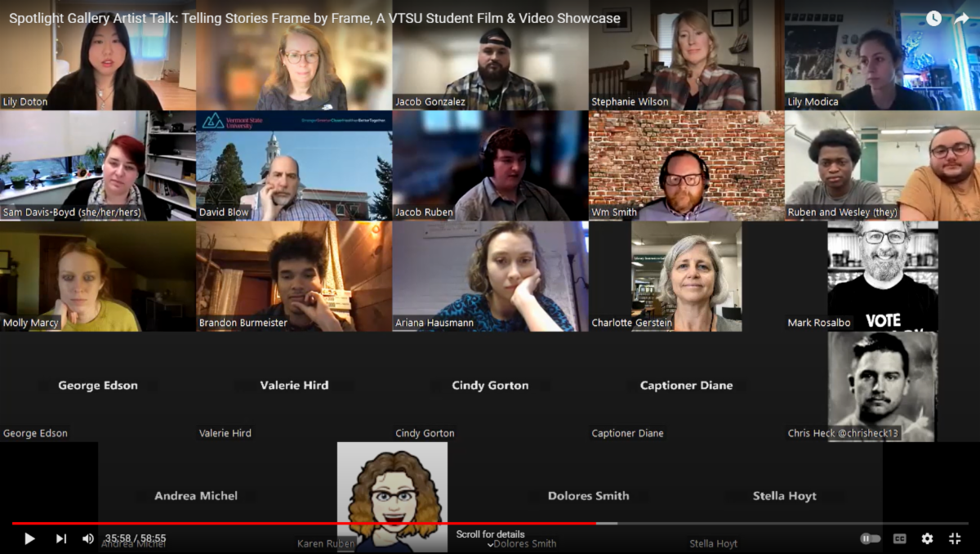Screen dimensions: 980x554
Task: Select the Captioner Diane participant tile
Action: point(686,386)
